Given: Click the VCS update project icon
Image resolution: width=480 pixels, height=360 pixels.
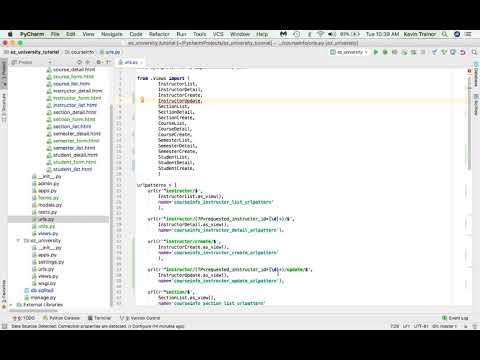Looking at the screenshot, I should [x=434, y=52].
